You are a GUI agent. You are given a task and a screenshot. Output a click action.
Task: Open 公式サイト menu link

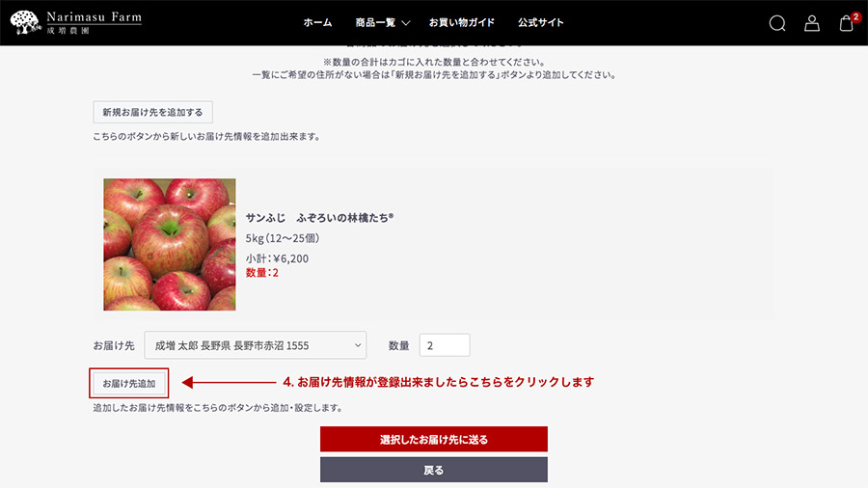click(541, 23)
